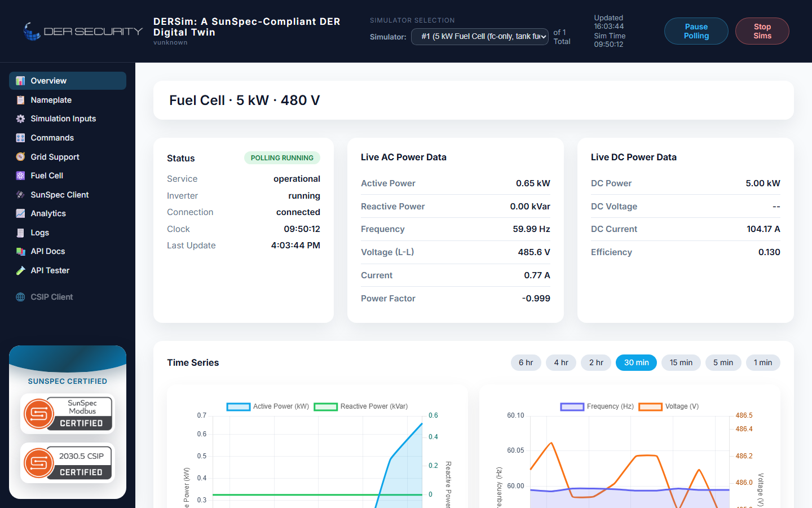812x508 pixels.
Task: Click the Active Power value 0.65 kW
Action: 533,183
